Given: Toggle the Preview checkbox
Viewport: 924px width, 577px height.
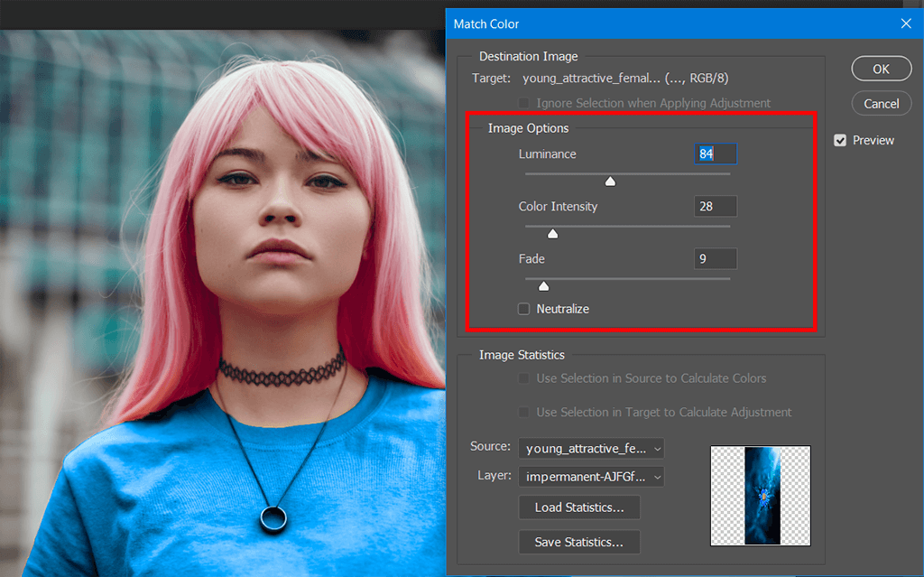Looking at the screenshot, I should [840, 141].
